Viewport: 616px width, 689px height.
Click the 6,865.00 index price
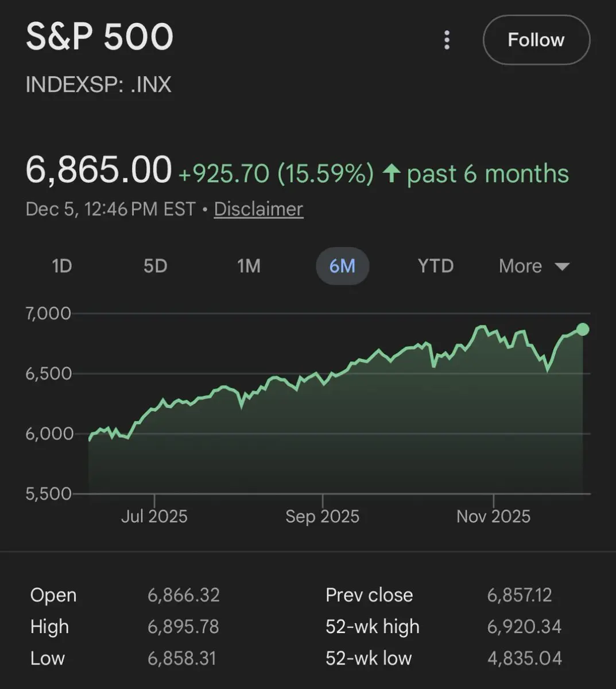point(99,171)
